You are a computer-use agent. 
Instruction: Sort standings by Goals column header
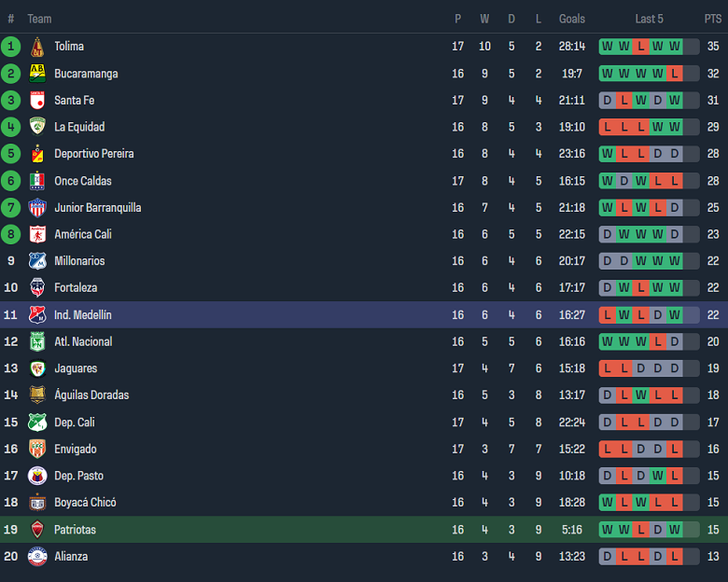coord(572,19)
